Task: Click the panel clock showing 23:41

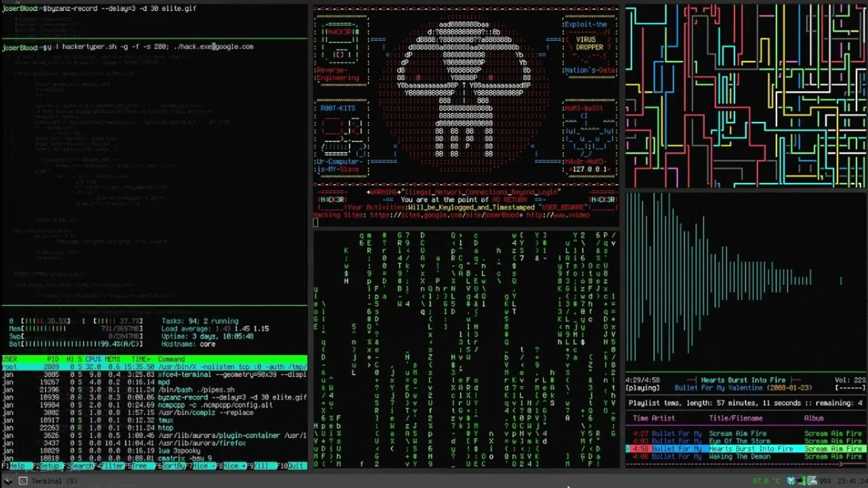Action: 852,481
